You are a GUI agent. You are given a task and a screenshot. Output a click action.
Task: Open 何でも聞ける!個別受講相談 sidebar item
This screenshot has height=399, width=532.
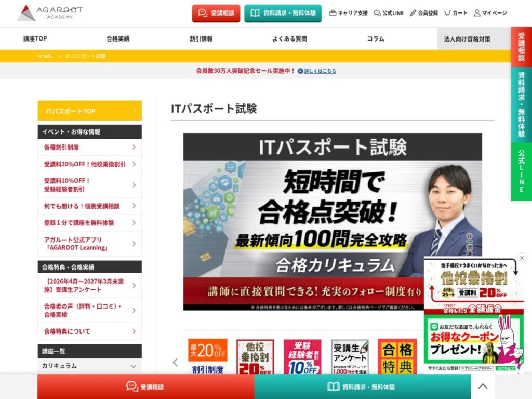tap(89, 206)
